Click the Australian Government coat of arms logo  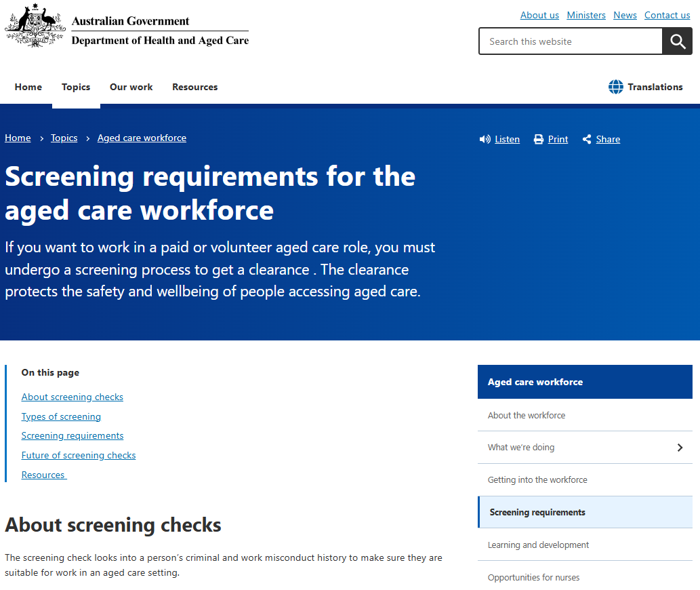point(35,26)
